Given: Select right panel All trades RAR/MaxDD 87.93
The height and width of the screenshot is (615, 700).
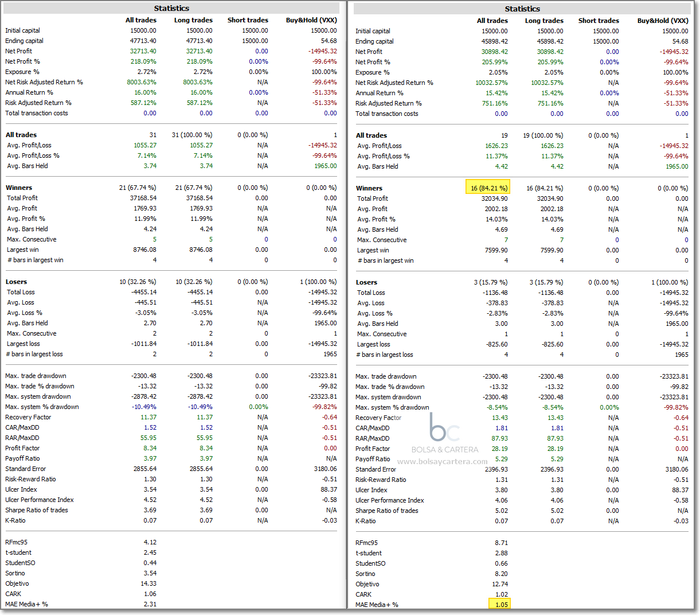Looking at the screenshot, I should (500, 438).
